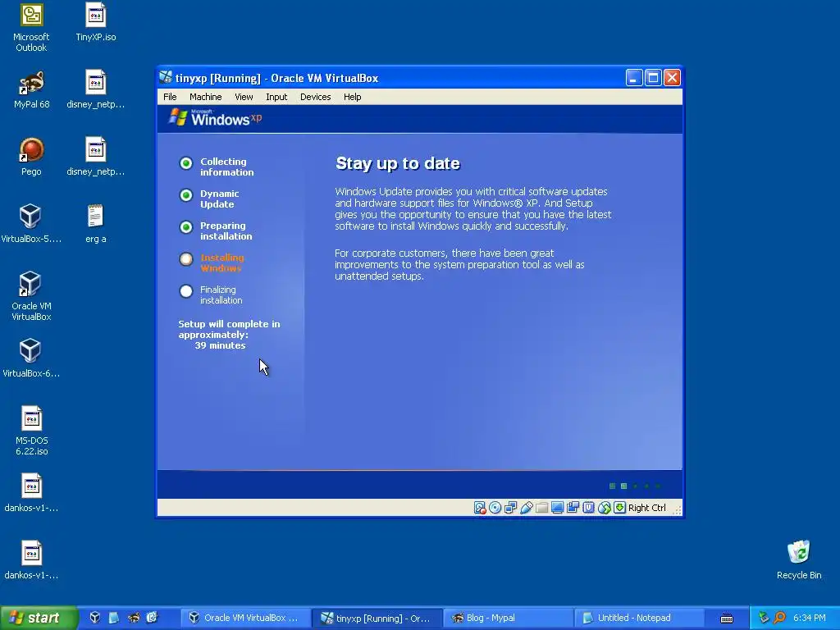Switch to Oracle VM VirtualBox taskbar button

(245, 618)
